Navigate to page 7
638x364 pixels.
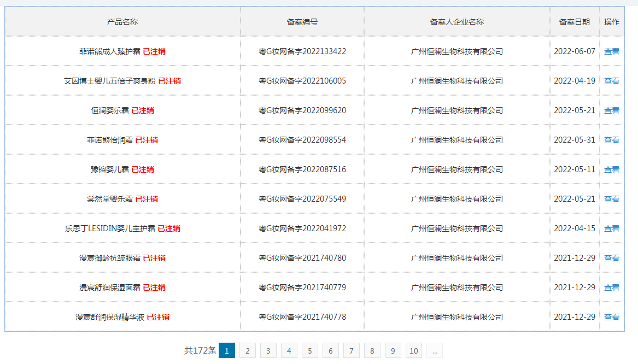coord(351,350)
